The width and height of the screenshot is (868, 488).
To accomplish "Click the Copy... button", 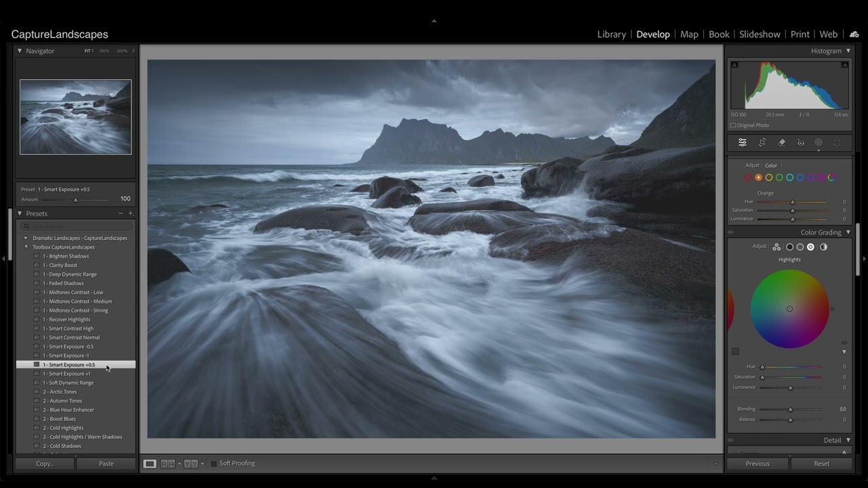I will pyautogui.click(x=45, y=464).
